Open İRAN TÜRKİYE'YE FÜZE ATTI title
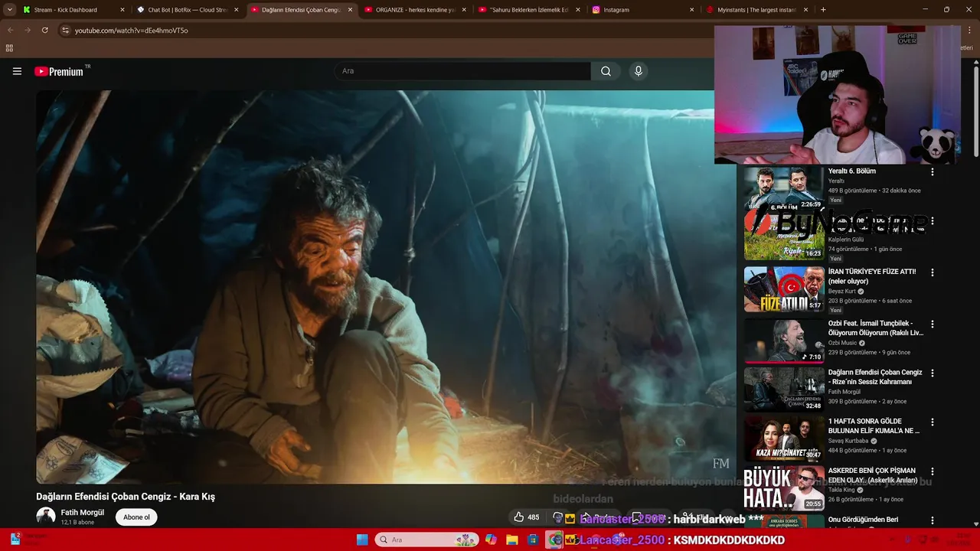The width and height of the screenshot is (980, 551). coord(872,276)
